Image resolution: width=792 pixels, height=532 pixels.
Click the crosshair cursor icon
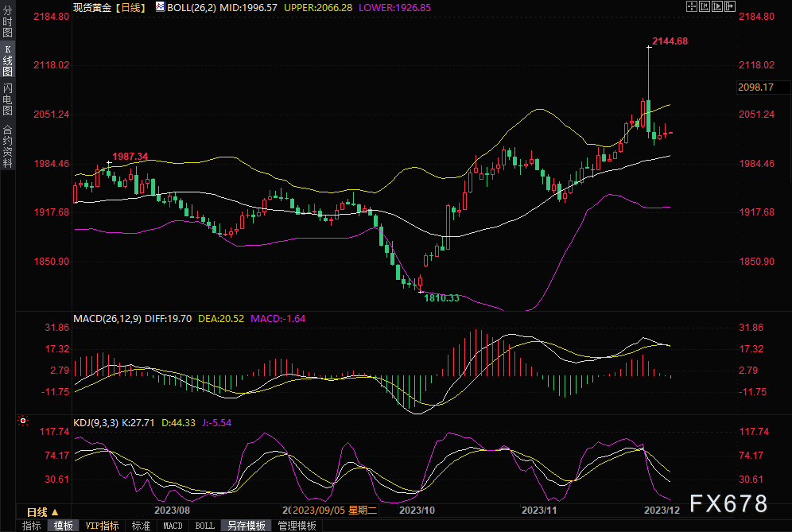click(x=690, y=6)
